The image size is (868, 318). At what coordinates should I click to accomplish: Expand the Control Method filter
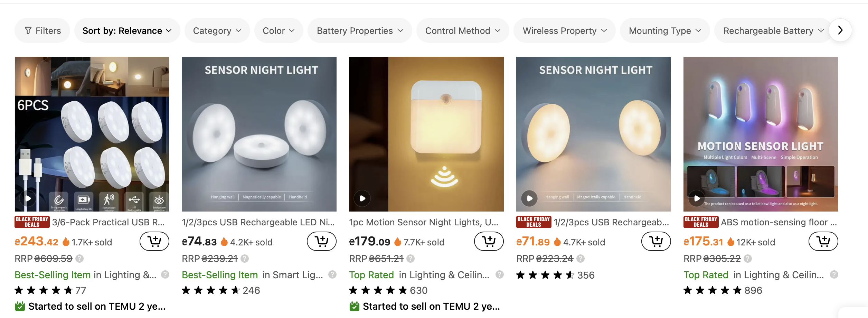point(462,31)
